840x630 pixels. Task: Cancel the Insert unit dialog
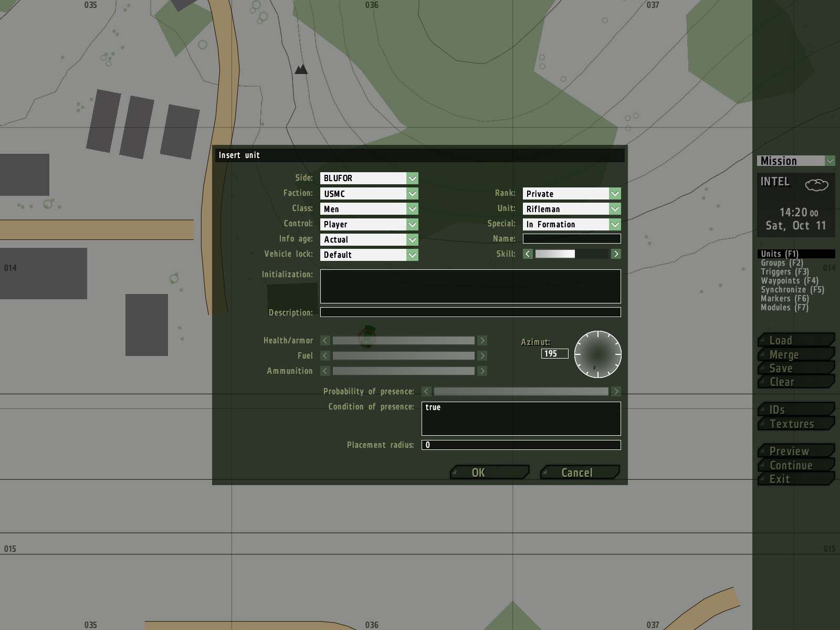580,472
